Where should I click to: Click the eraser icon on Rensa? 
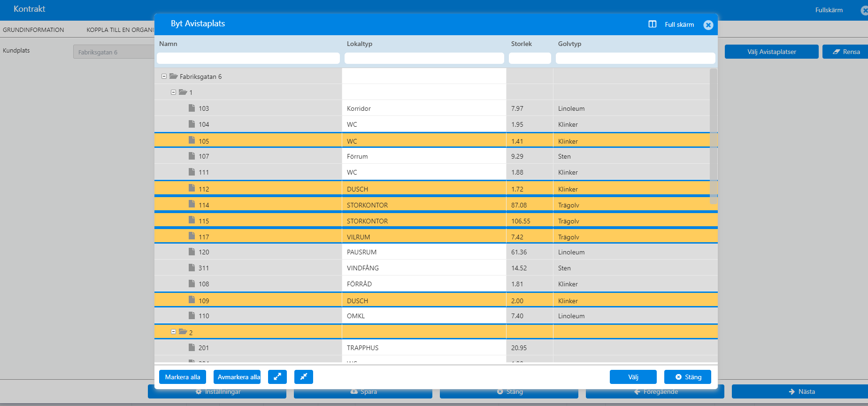click(x=837, y=52)
